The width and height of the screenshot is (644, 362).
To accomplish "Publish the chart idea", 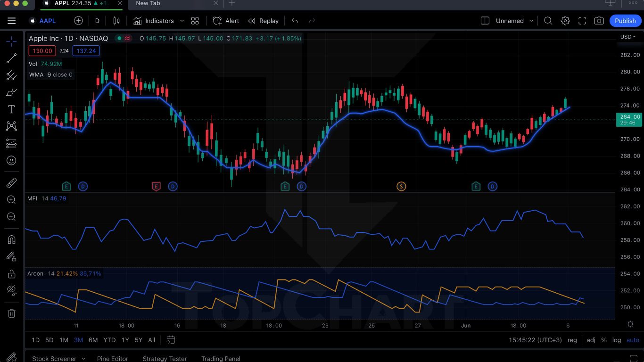I will 625,21.
